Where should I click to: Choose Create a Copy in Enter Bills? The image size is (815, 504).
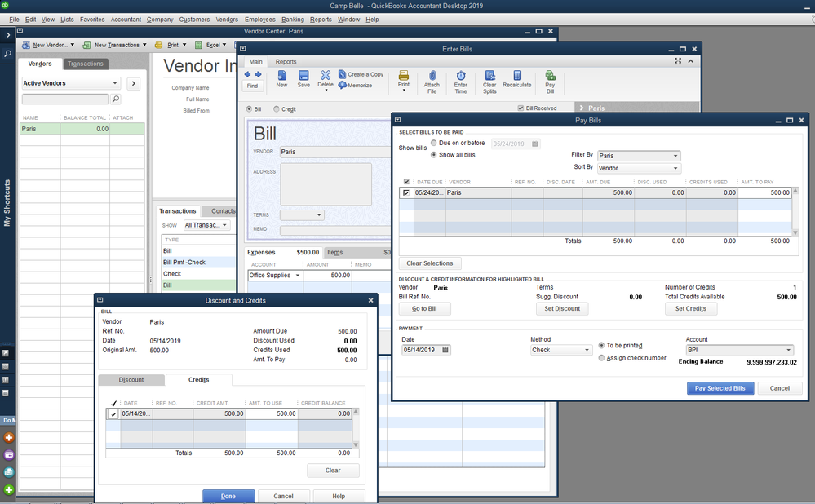tap(361, 74)
